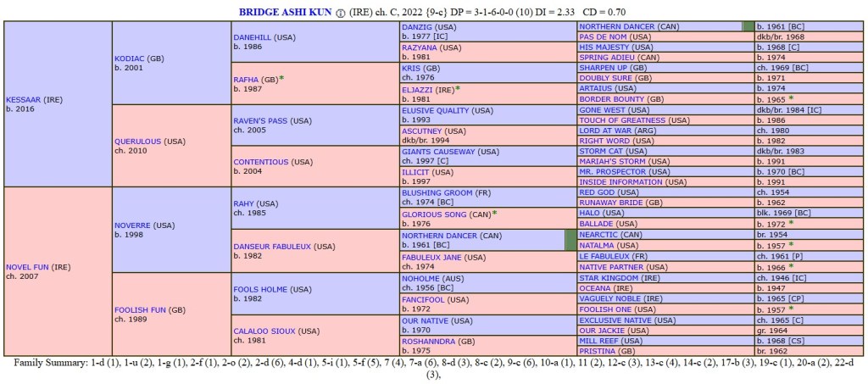
Task: Click the green asterisk in NATALMA's year cell
Action: (x=790, y=244)
